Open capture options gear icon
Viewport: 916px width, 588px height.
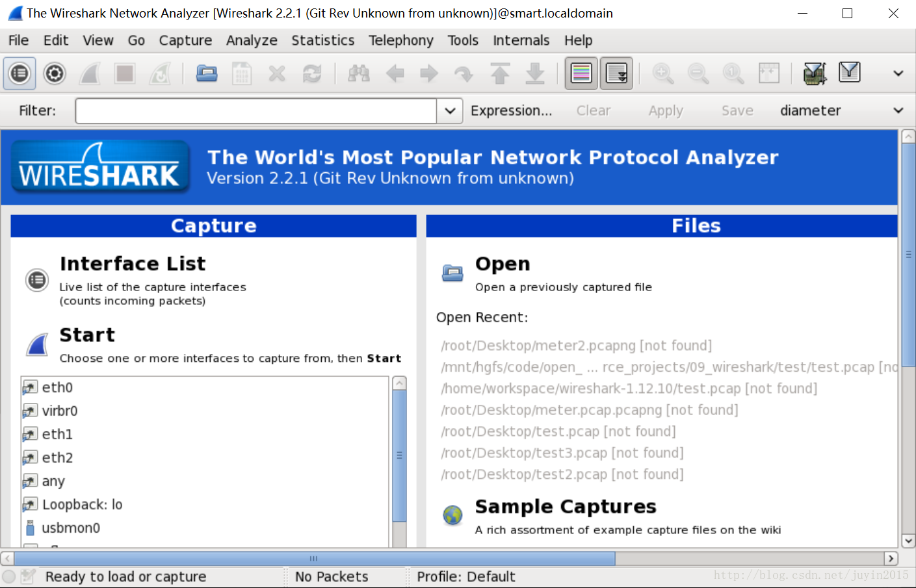pos(55,73)
